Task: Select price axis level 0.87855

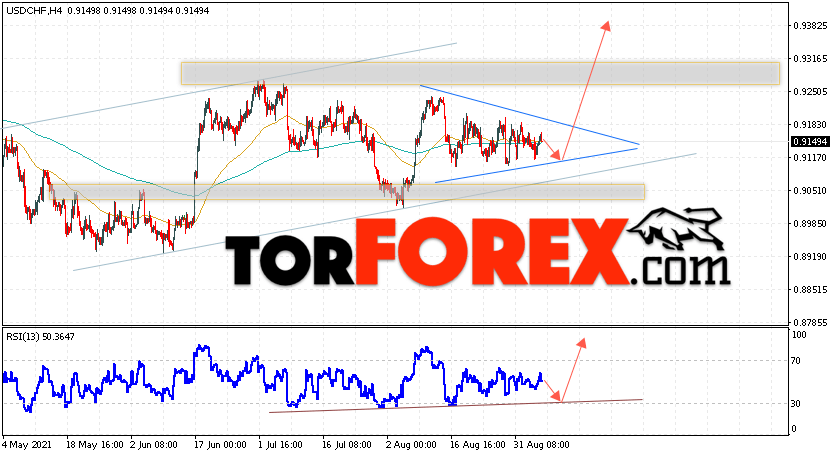Action: coord(810,322)
